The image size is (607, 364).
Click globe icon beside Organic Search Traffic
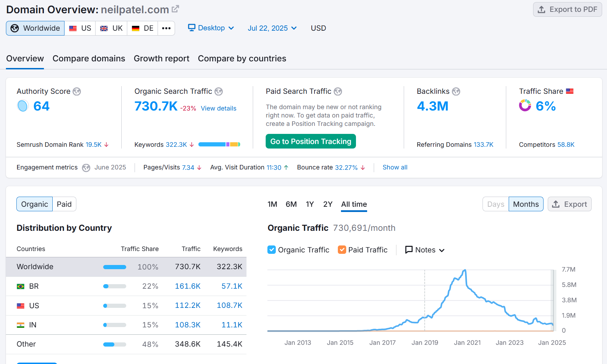219,91
